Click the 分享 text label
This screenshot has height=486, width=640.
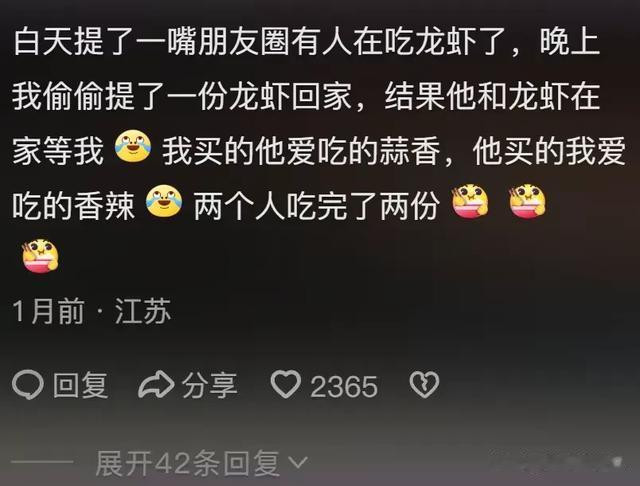pyautogui.click(x=210, y=385)
